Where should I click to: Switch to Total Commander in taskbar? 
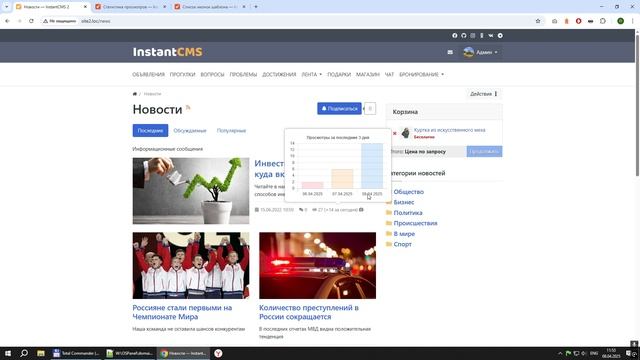pos(76,353)
